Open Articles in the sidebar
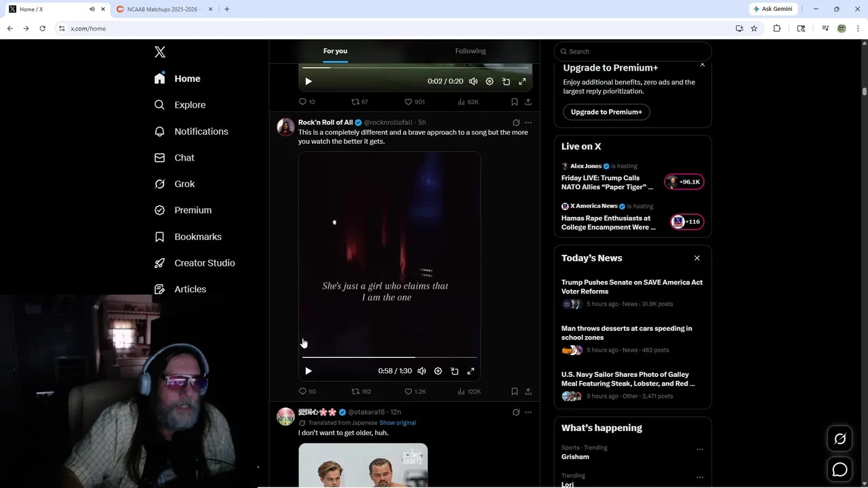 coord(180,289)
